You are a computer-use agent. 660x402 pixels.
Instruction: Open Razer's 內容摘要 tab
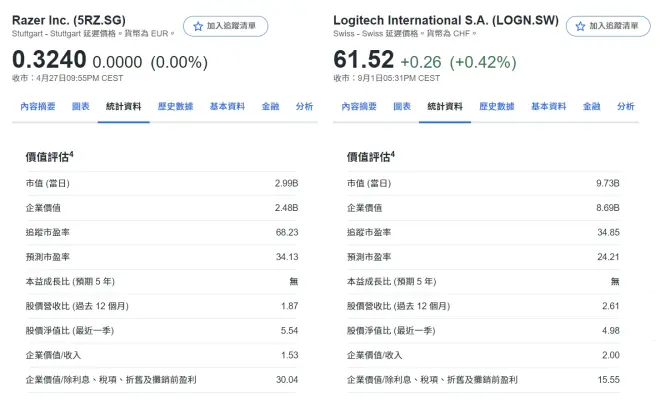coord(38,106)
